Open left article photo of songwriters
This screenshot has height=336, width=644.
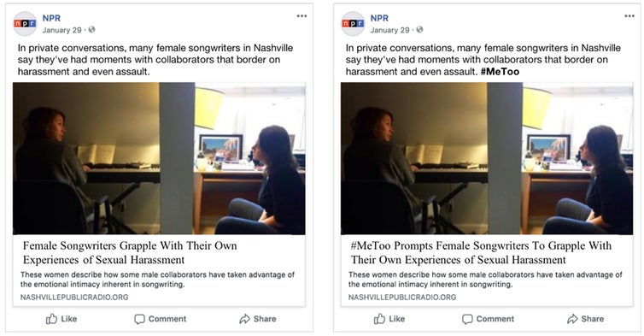[x=159, y=158]
